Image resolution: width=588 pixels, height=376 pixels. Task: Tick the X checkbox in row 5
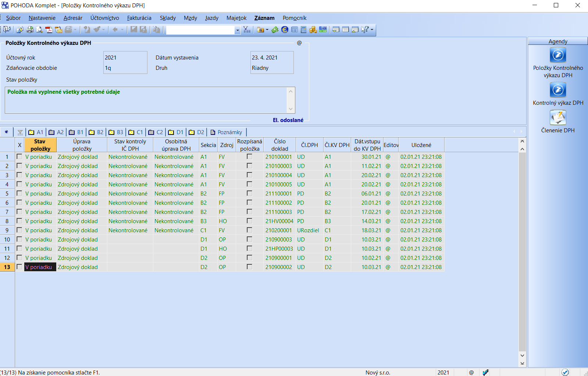19,193
